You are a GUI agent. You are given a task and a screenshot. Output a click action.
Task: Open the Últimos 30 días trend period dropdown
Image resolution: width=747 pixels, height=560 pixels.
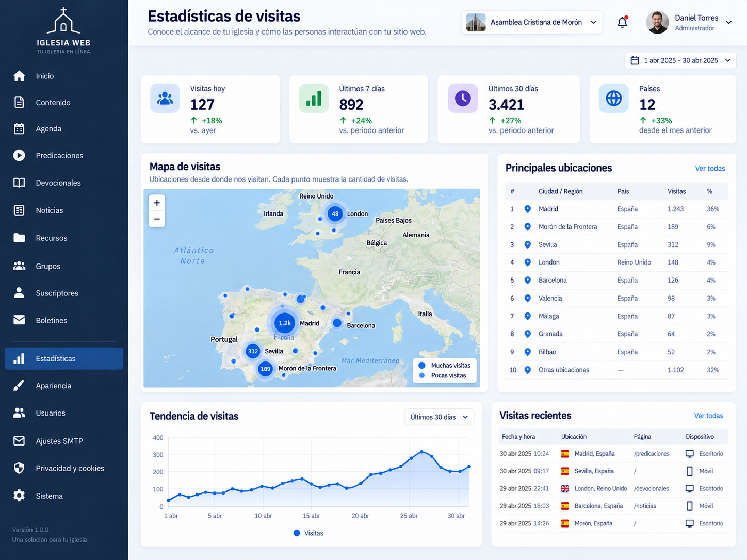439,417
